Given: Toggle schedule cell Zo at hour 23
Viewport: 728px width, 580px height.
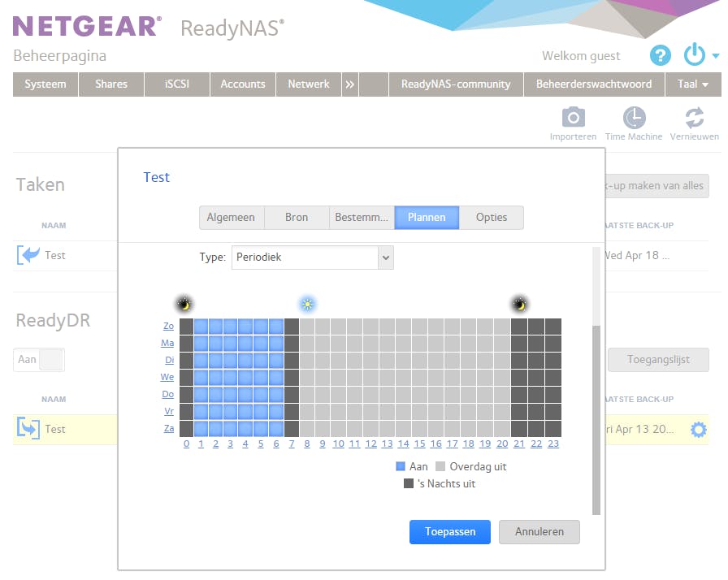Looking at the screenshot, I should click(553, 327).
